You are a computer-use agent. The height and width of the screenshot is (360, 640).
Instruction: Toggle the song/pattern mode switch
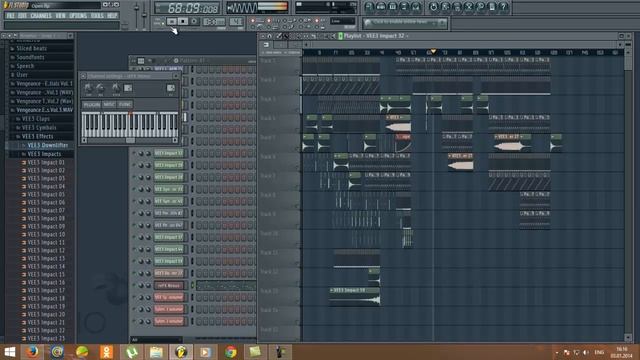click(158, 22)
